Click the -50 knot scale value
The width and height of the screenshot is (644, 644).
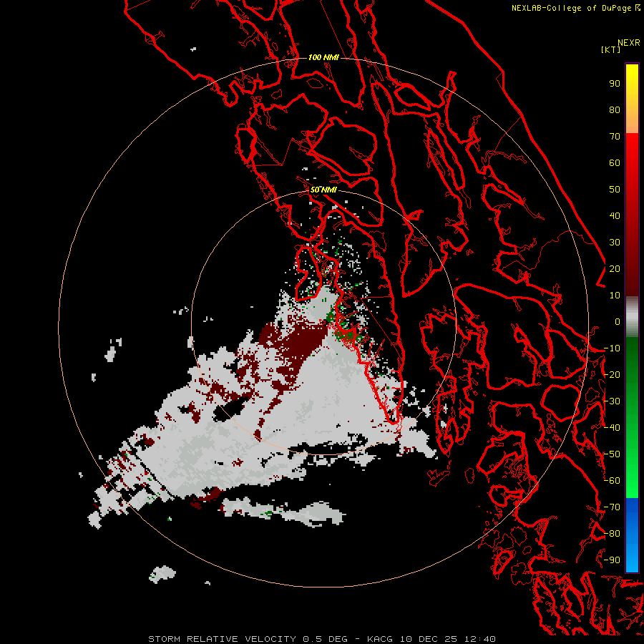pos(612,454)
